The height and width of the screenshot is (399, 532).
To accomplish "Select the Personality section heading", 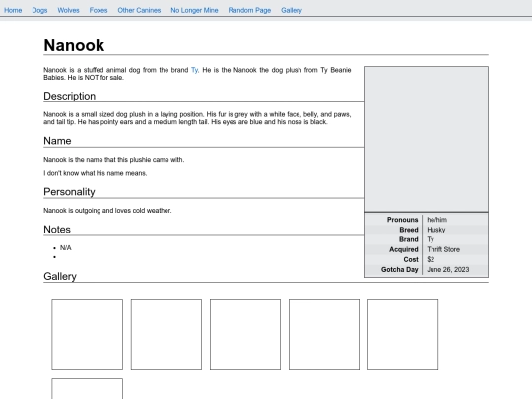I will [x=69, y=192].
